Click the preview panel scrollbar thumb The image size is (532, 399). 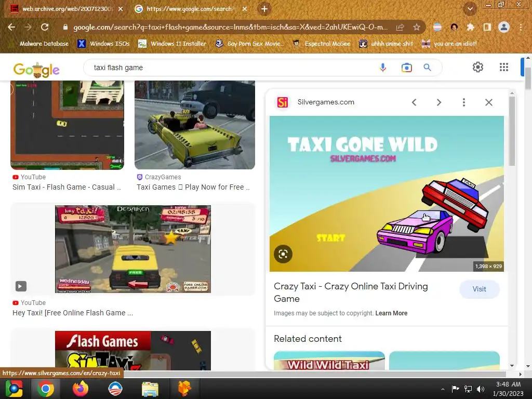point(512,131)
